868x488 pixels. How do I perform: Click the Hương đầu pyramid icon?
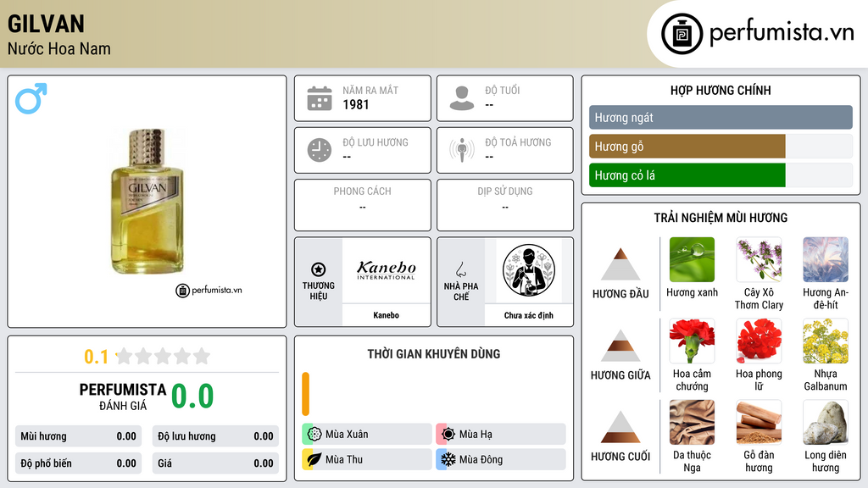[x=620, y=264]
